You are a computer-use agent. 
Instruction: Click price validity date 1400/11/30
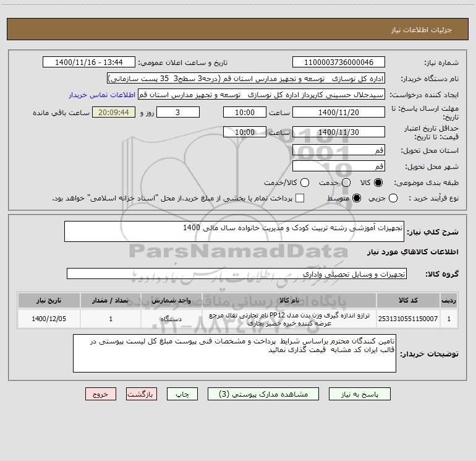click(x=339, y=132)
